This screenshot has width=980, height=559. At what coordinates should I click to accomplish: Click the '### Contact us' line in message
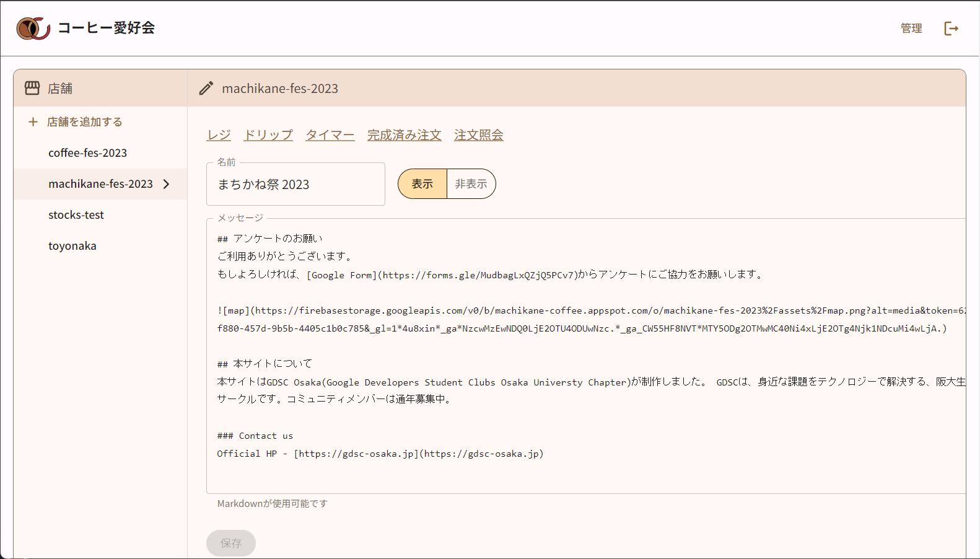[x=255, y=436]
